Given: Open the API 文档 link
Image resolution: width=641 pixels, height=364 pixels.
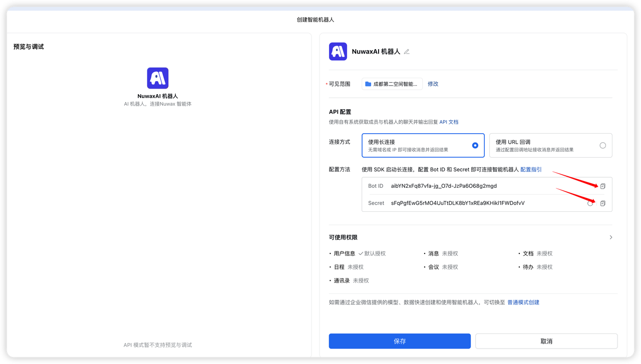Looking at the screenshot, I should (449, 122).
